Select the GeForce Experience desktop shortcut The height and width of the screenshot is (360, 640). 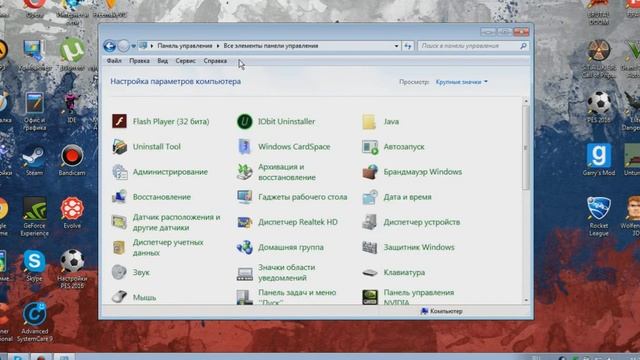[x=34, y=217]
